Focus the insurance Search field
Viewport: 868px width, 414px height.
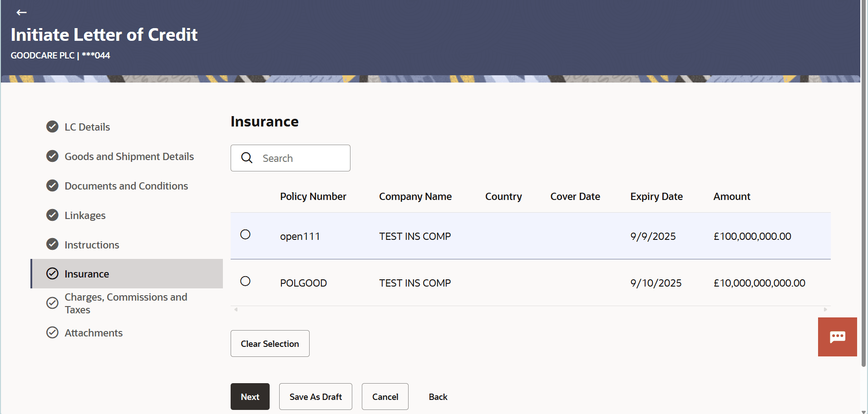click(x=291, y=158)
